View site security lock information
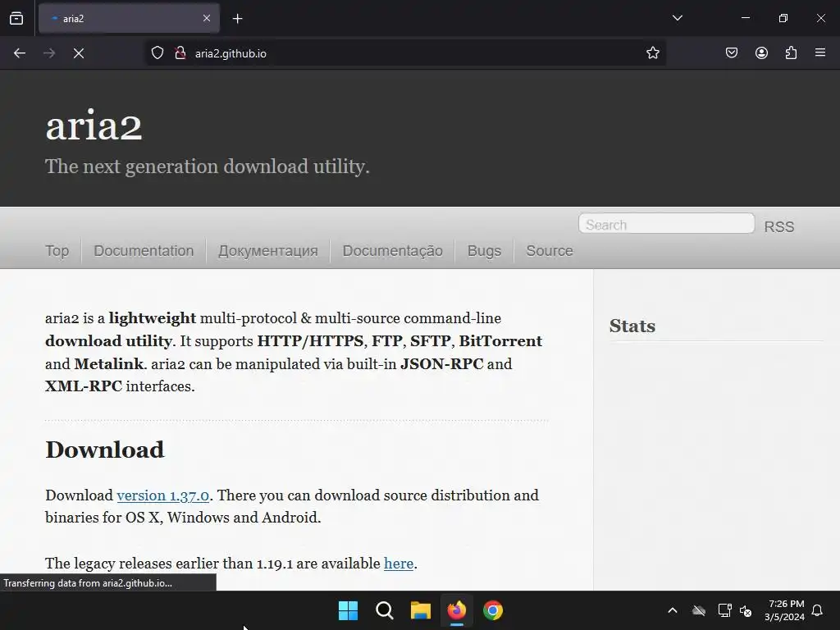This screenshot has height=630, width=840. [180, 53]
